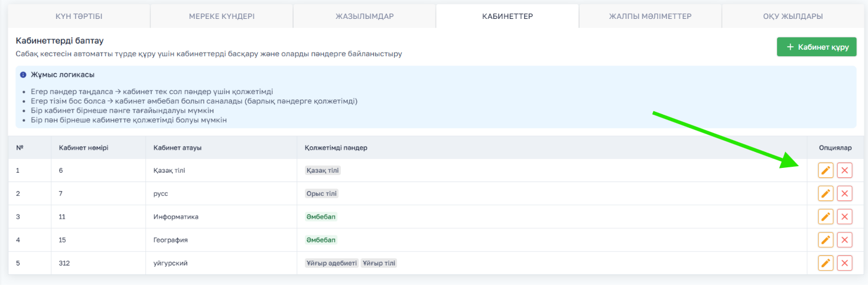868x285 pixels.
Task: Click cabinet number 312
Action: (64, 263)
